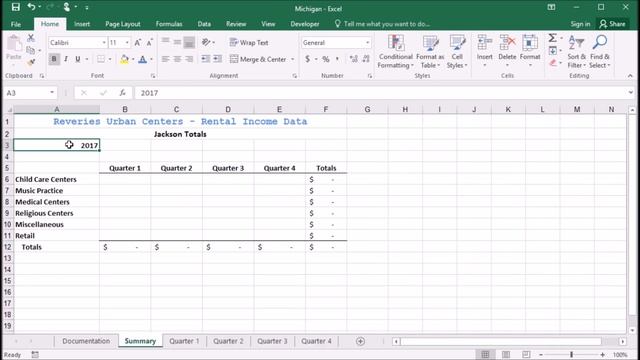Image resolution: width=640 pixels, height=360 pixels.
Task: Switch to the Formulas tab
Action: coord(169,24)
